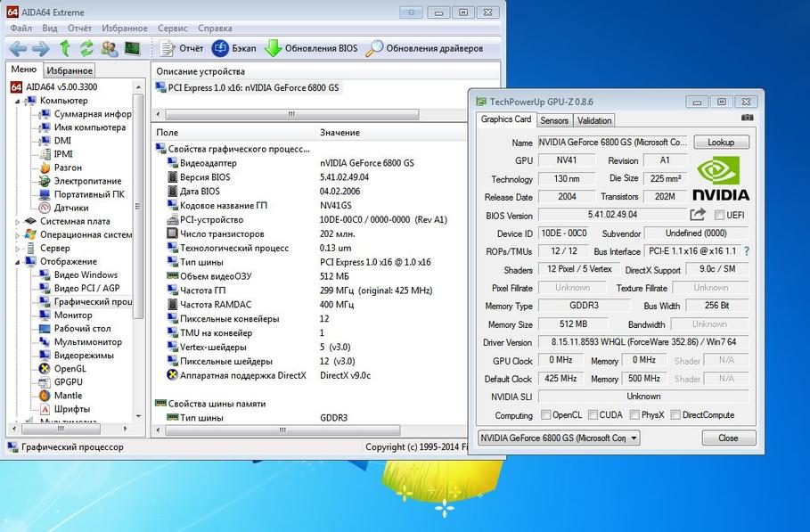
Task: Expand the Сервер tree node
Action: tap(17, 249)
